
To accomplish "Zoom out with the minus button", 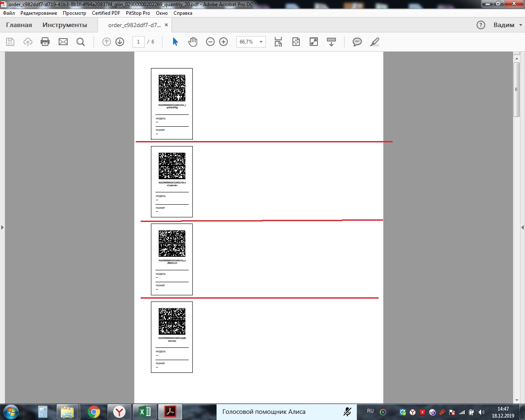I will tap(210, 42).
